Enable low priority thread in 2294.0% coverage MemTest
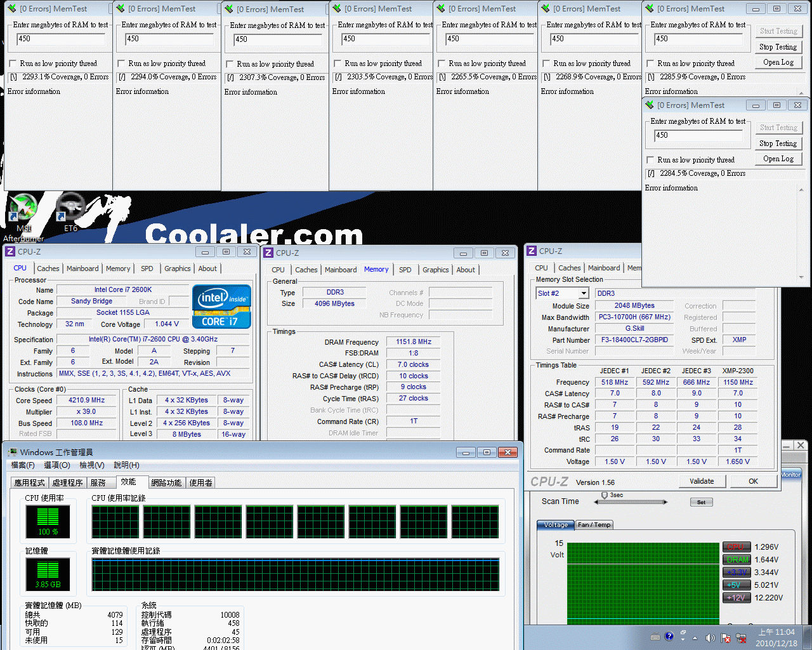The height and width of the screenshot is (650, 812). tap(121, 63)
